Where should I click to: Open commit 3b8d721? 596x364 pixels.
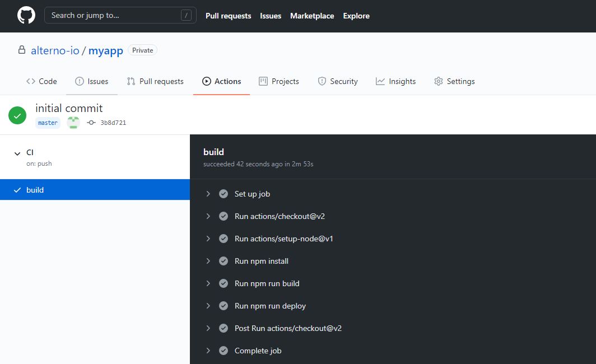pos(113,123)
